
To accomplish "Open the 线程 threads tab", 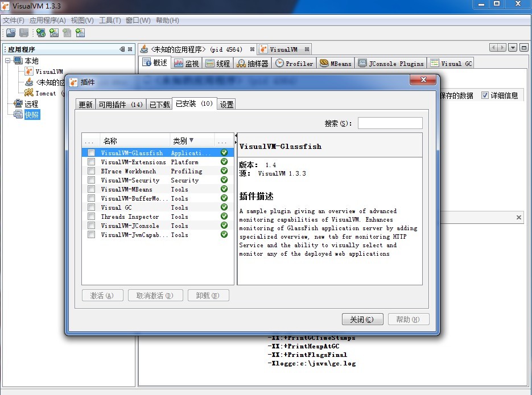I will pyautogui.click(x=218, y=63).
